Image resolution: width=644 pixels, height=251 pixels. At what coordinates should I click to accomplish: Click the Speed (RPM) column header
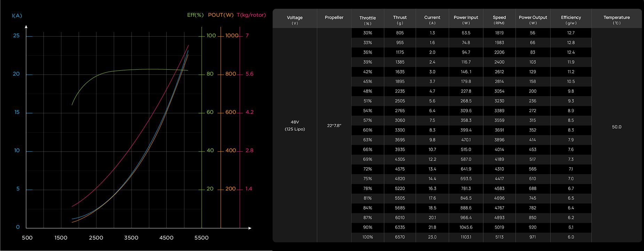[x=499, y=19]
